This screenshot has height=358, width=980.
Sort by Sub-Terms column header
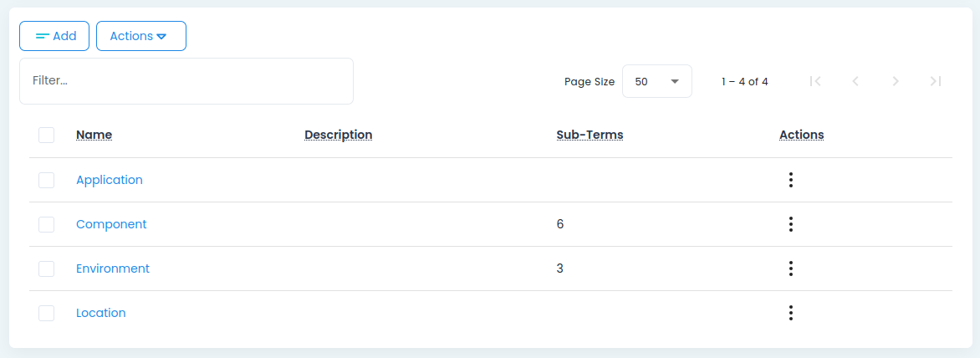point(590,135)
